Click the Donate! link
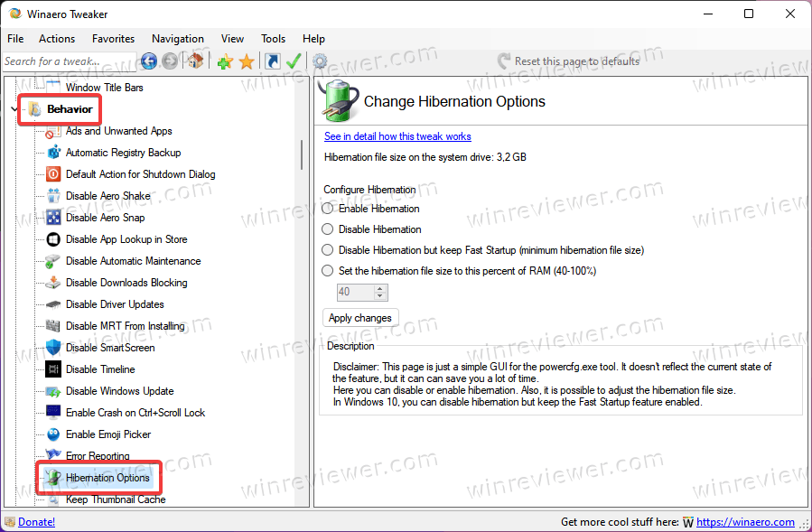812x532 pixels. (x=37, y=522)
